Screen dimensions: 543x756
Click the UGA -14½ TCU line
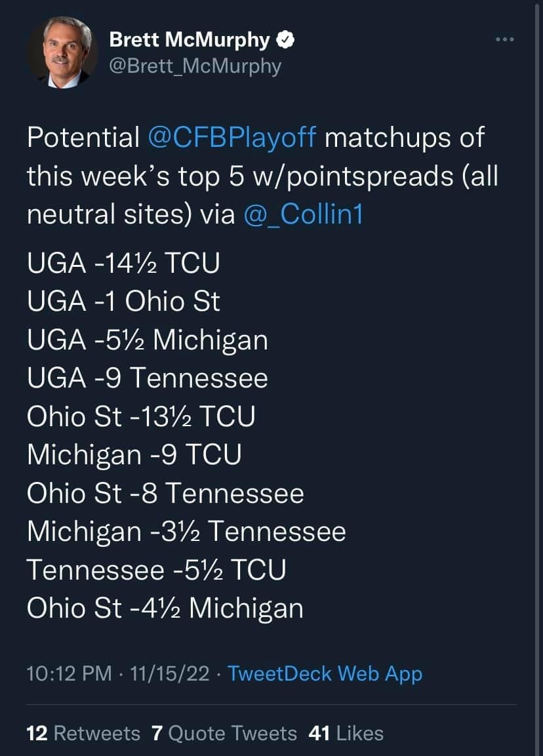click(x=123, y=263)
